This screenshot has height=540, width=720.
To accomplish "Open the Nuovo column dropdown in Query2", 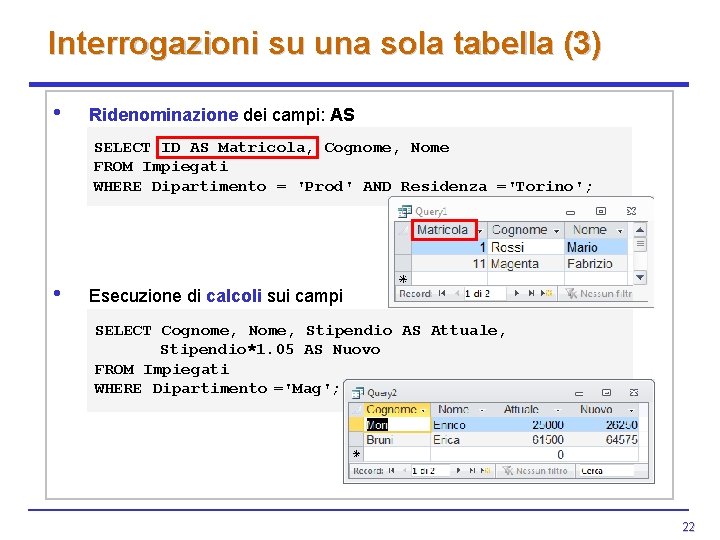I will [x=631, y=410].
